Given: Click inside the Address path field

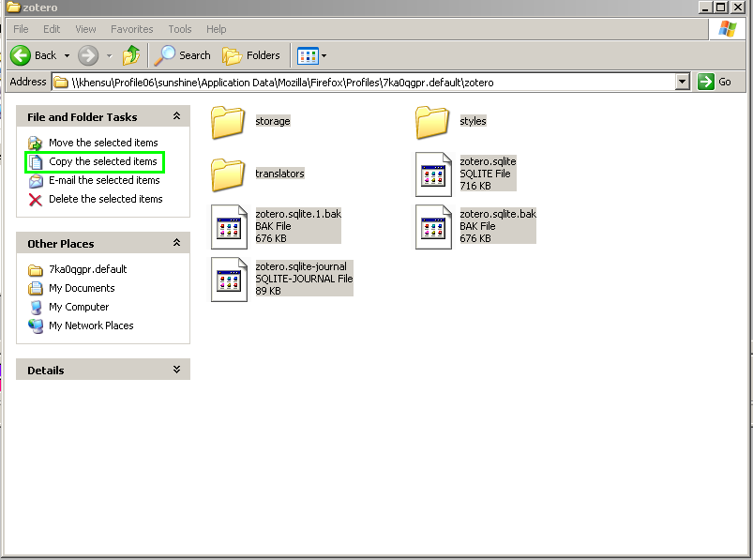Looking at the screenshot, I should [369, 83].
